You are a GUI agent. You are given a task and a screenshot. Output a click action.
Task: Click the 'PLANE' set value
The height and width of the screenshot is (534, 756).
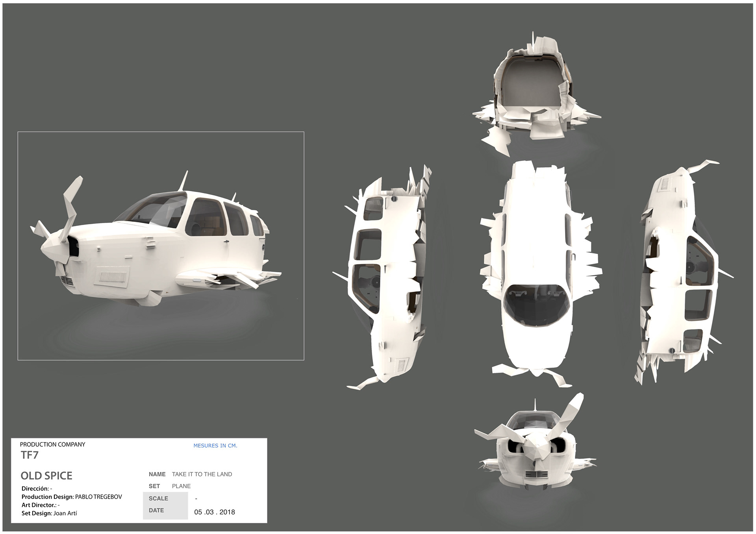[x=181, y=486]
